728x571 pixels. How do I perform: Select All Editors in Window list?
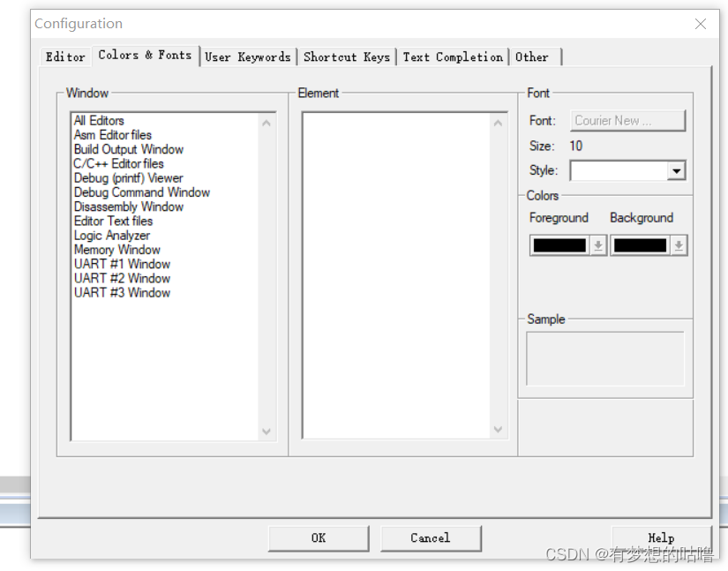pyautogui.click(x=99, y=121)
